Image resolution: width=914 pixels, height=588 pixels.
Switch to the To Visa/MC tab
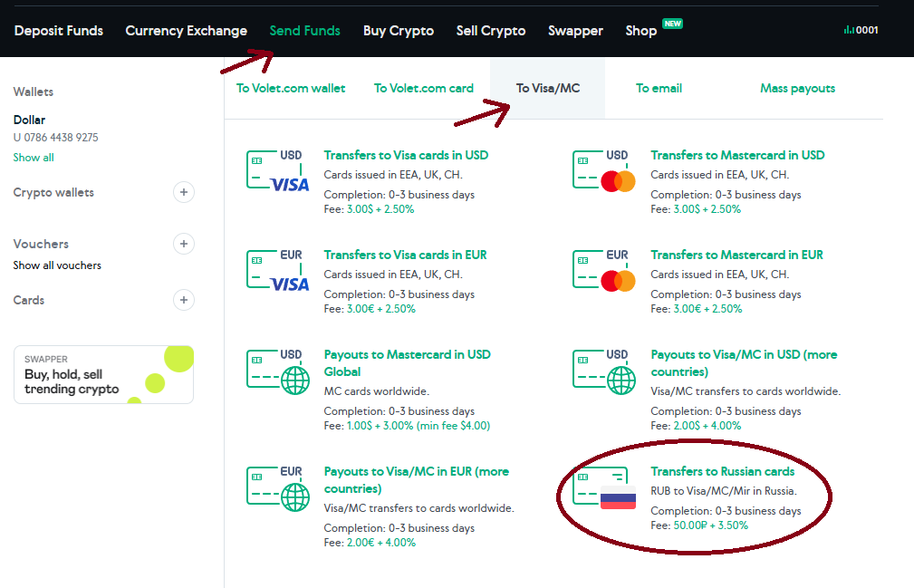tap(547, 88)
